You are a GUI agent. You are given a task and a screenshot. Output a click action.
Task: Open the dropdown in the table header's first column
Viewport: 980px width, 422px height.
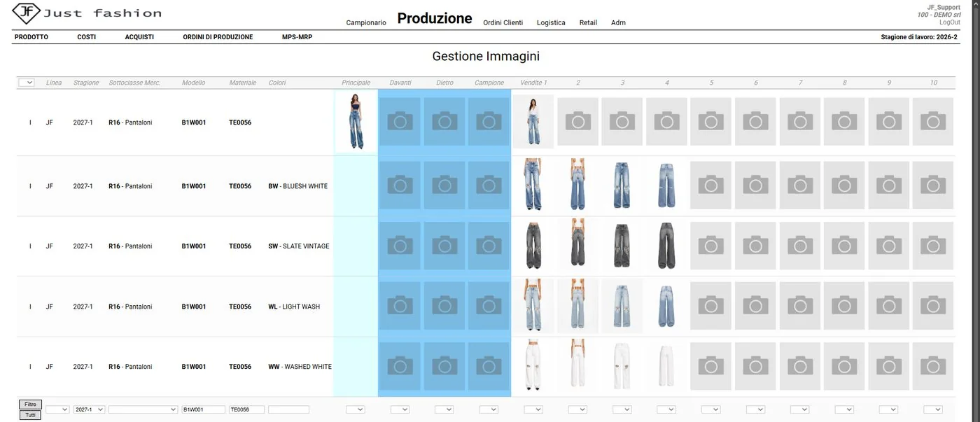tap(27, 83)
